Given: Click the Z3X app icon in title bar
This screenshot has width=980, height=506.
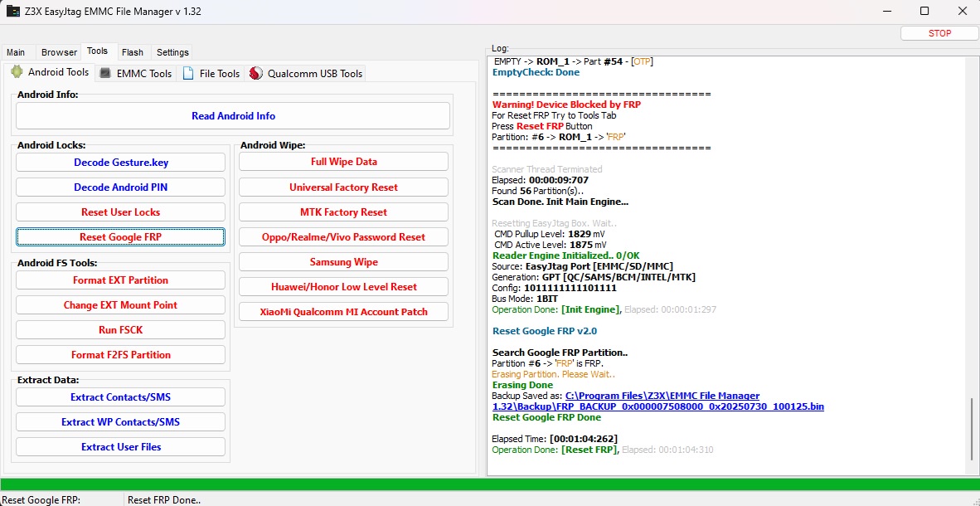Looking at the screenshot, I should click(x=13, y=12).
